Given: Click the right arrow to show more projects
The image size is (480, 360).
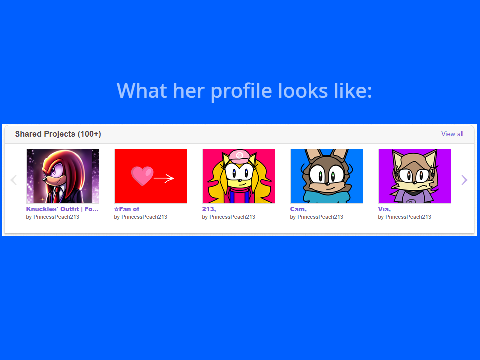Looking at the screenshot, I should point(464,180).
